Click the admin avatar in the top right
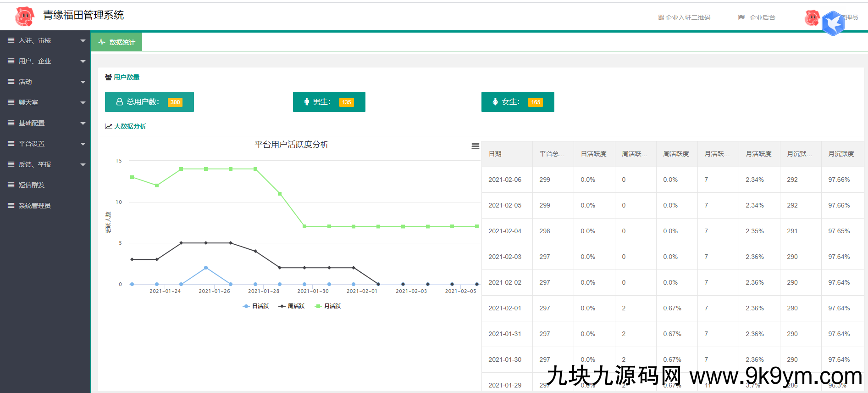Screen dimensions: 868x393 (x=812, y=18)
